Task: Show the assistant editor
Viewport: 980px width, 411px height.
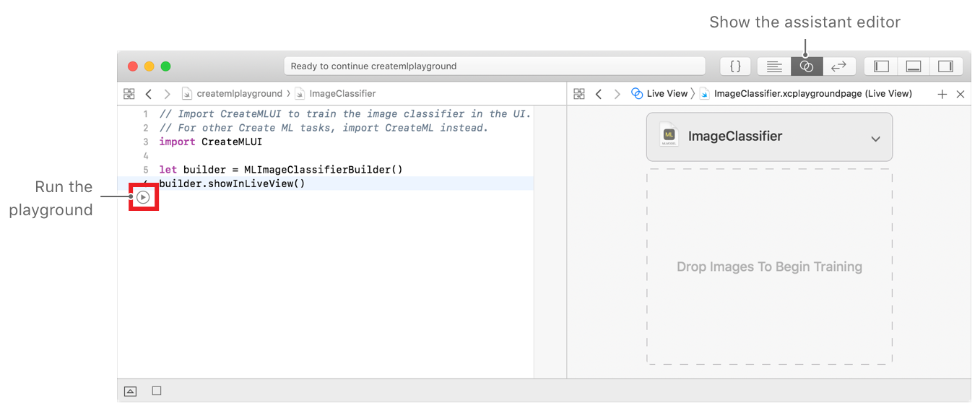Action: pos(807,66)
